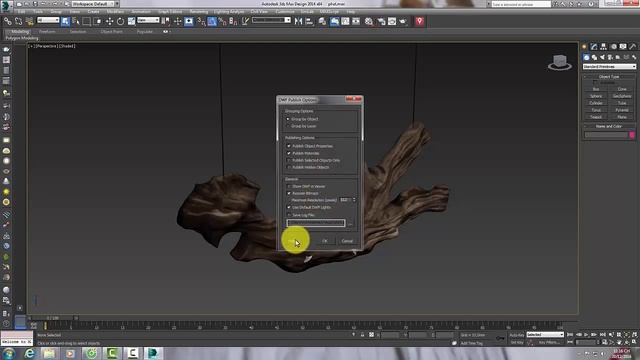The height and width of the screenshot is (360, 640).
Task: Click the ViewCube in the viewport
Action: pyautogui.click(x=560, y=62)
